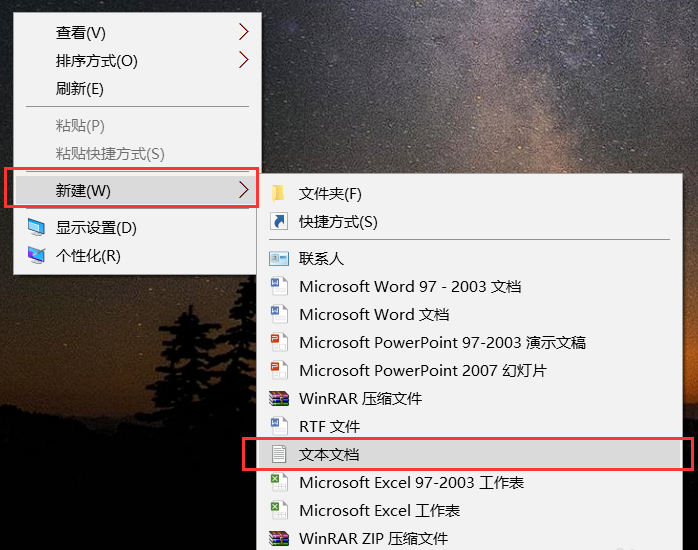Create a new WinRAR ZIP 压缩文件
Image resolution: width=698 pixels, height=550 pixels.
[470, 538]
